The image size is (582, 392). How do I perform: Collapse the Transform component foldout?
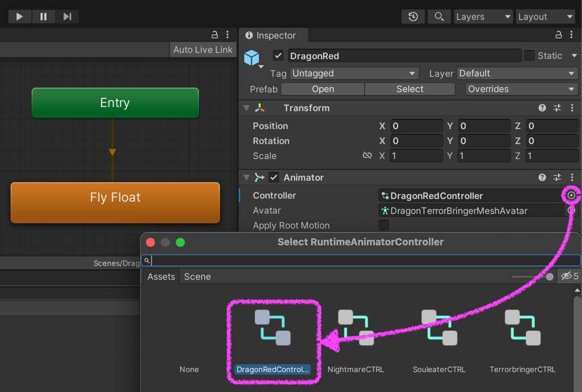coord(247,108)
